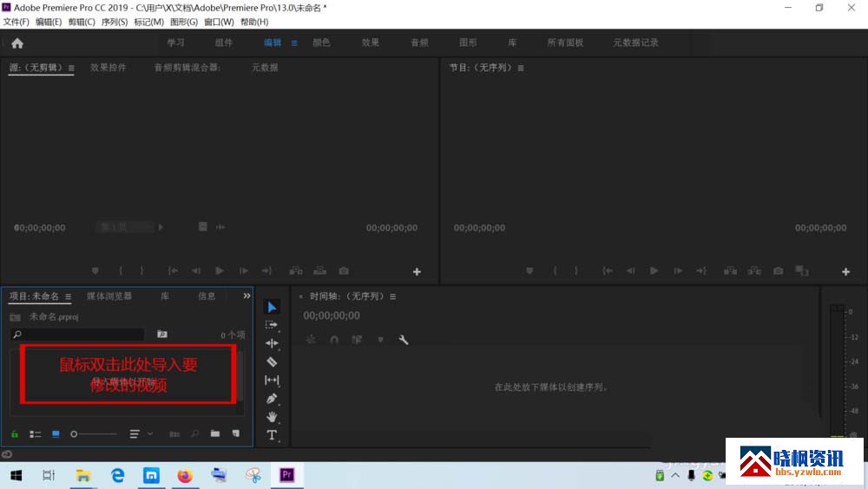Add Marker in Source monitor
Screen dimensions: 868x489
(x=95, y=271)
